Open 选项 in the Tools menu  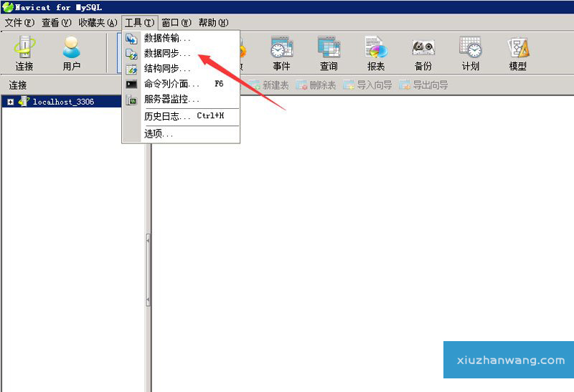click(159, 133)
